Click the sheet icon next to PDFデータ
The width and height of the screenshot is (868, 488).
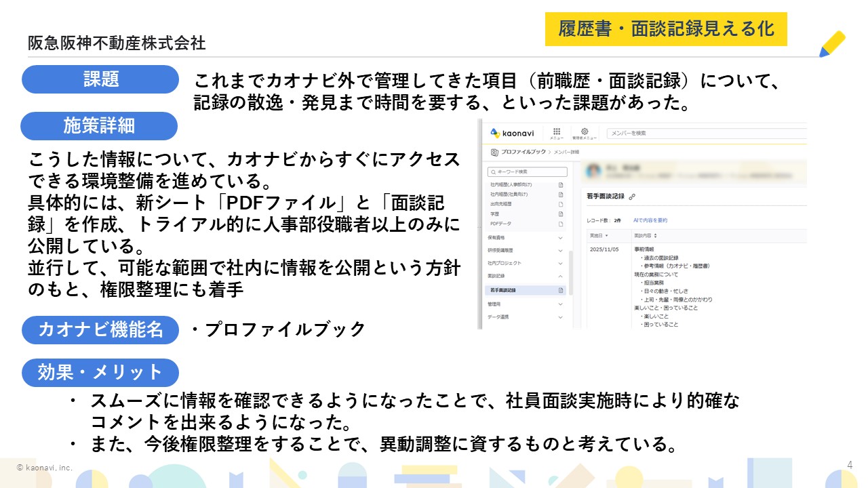(561, 224)
